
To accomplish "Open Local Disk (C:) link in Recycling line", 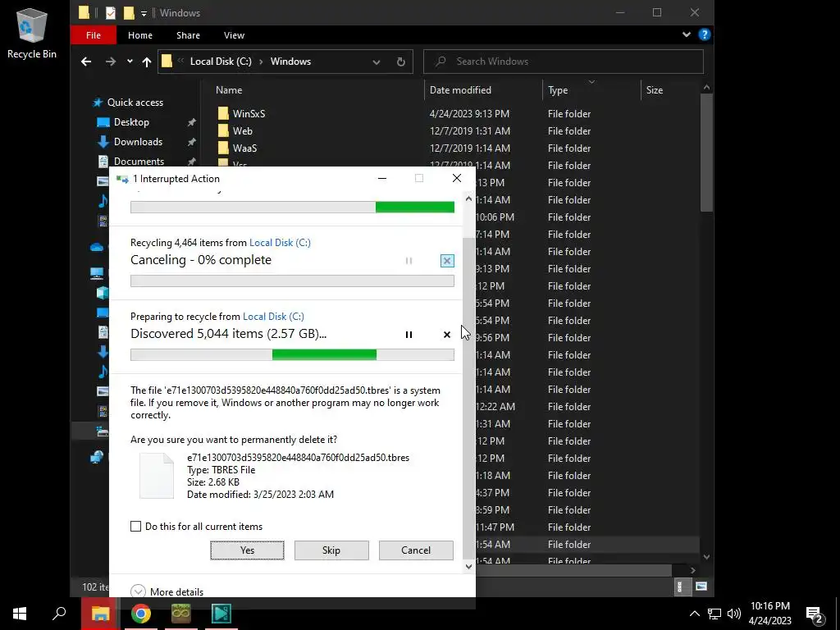I will coord(280,243).
